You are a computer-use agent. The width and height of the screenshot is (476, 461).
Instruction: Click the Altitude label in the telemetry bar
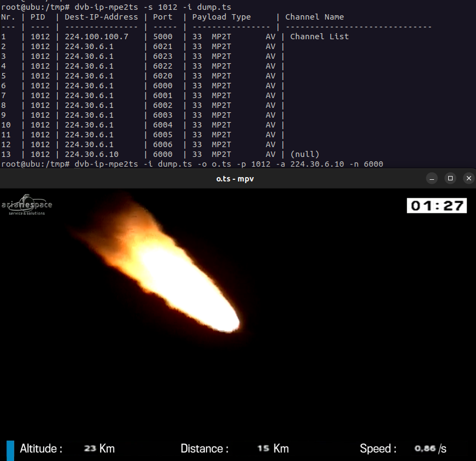click(x=41, y=449)
